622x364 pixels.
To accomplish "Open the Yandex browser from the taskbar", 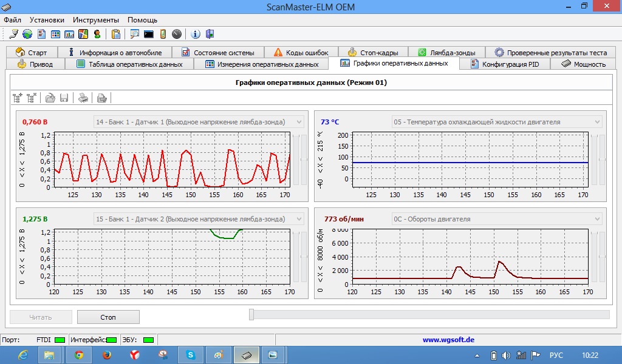I will pos(134,355).
